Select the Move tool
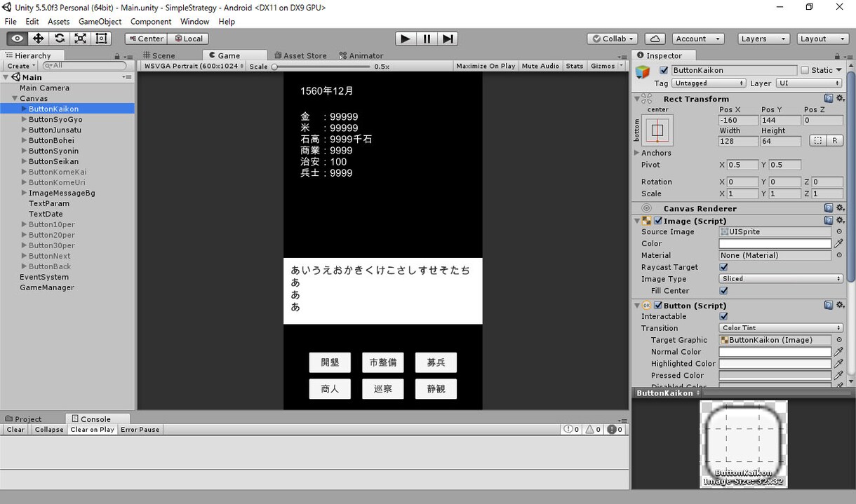The image size is (856, 504). pyautogui.click(x=39, y=39)
